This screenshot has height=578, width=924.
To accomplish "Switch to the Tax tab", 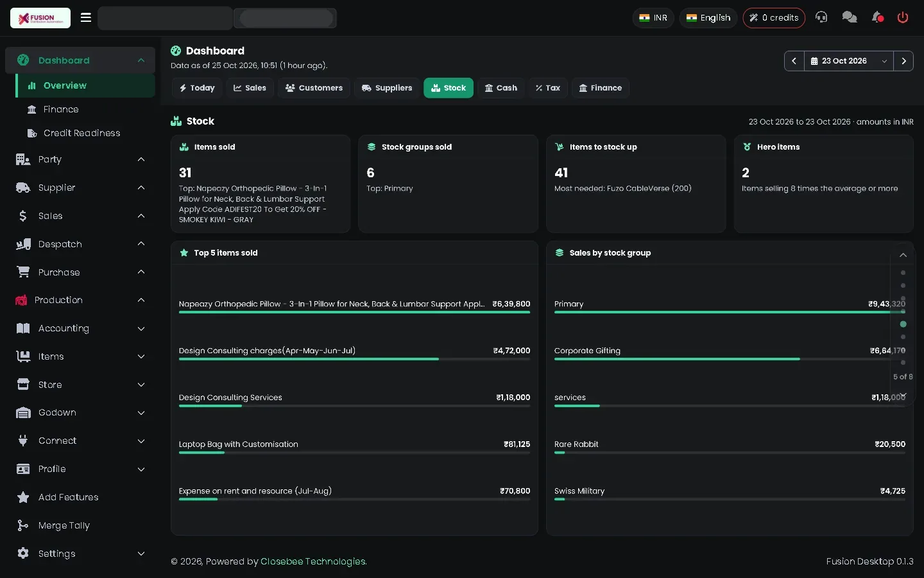I will (548, 88).
